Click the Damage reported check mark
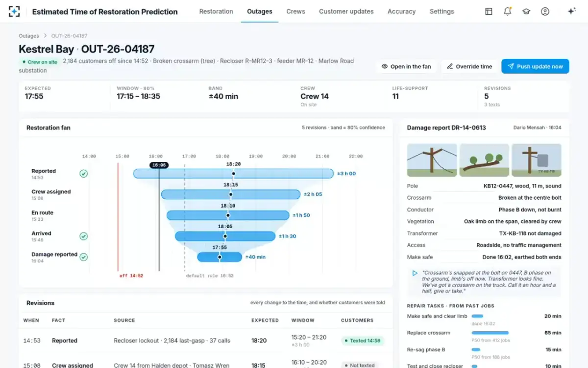Image resolution: width=588 pixels, height=368 pixels. pos(84,257)
